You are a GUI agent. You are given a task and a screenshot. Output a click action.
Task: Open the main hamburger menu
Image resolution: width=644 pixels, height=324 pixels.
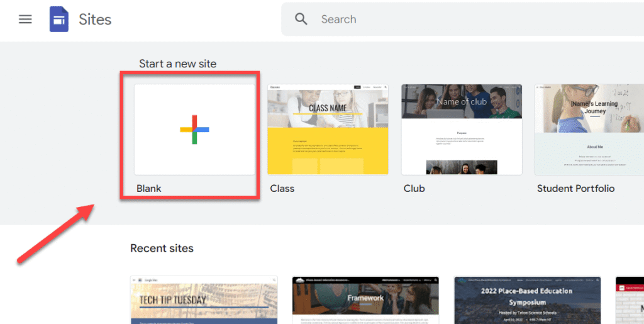(25, 20)
